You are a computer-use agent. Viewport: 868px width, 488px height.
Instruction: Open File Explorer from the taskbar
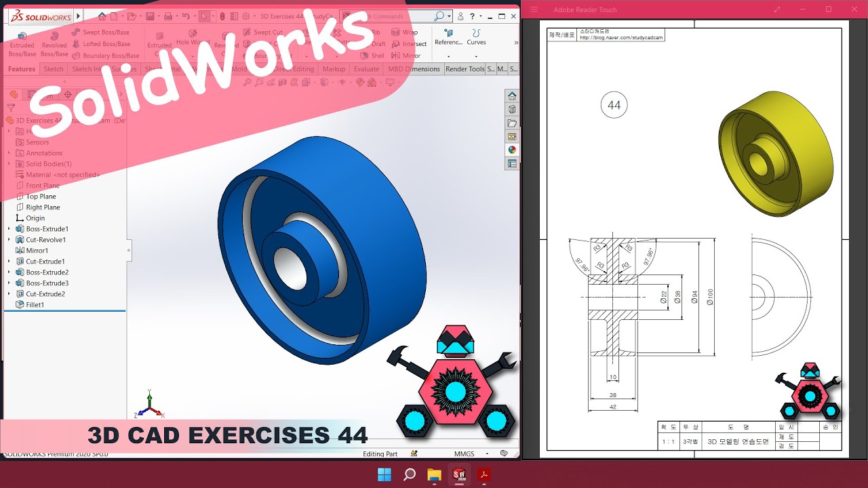[x=435, y=474]
